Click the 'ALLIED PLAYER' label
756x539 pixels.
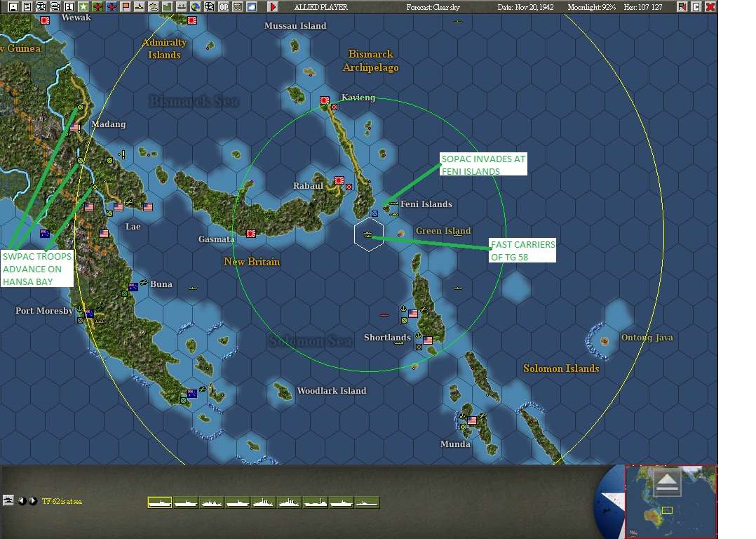(x=321, y=7)
